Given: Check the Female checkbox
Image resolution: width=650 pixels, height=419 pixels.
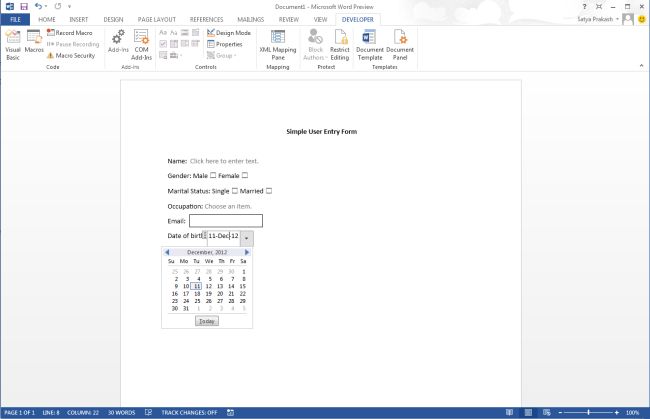Looking at the screenshot, I should click(245, 175).
